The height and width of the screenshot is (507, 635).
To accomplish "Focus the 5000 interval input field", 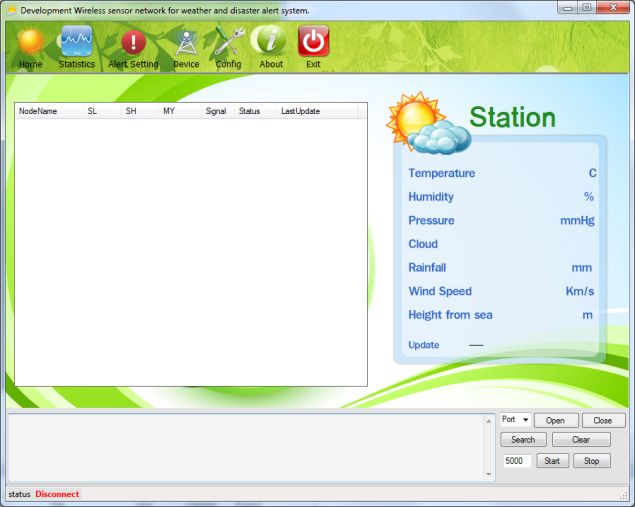I will tap(517, 461).
